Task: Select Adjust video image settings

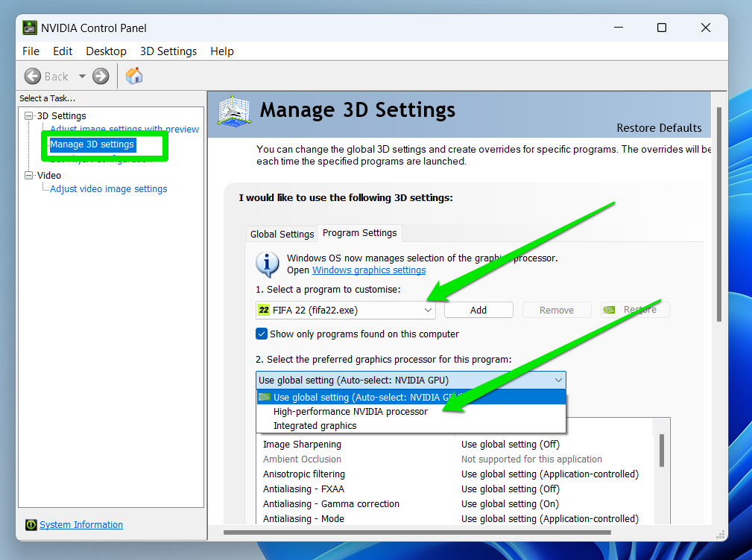Action: pyautogui.click(x=108, y=188)
